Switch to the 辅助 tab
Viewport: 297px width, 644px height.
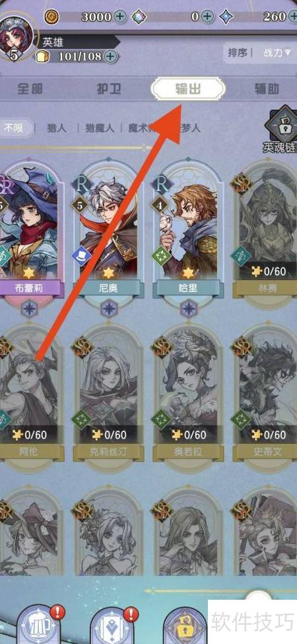click(x=267, y=89)
